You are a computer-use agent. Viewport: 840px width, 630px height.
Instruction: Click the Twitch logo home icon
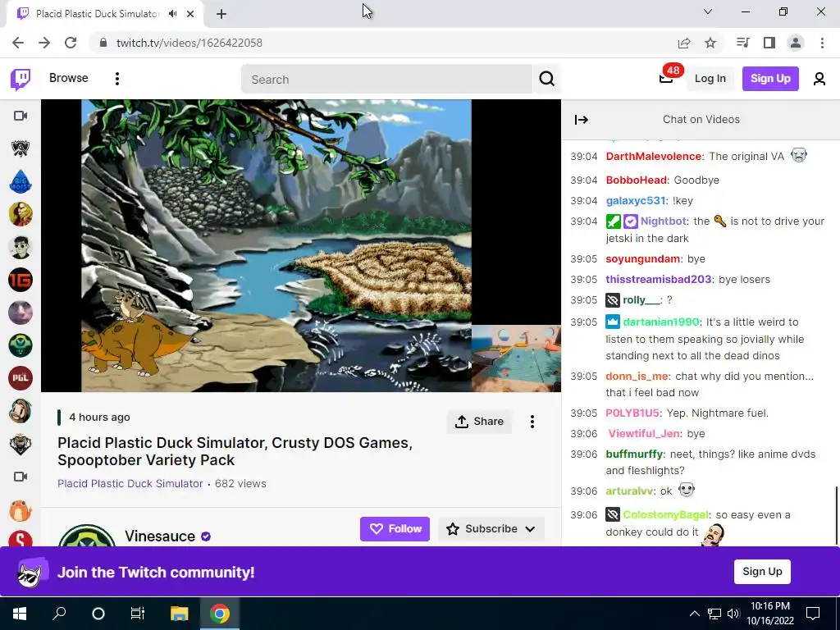pyautogui.click(x=21, y=79)
